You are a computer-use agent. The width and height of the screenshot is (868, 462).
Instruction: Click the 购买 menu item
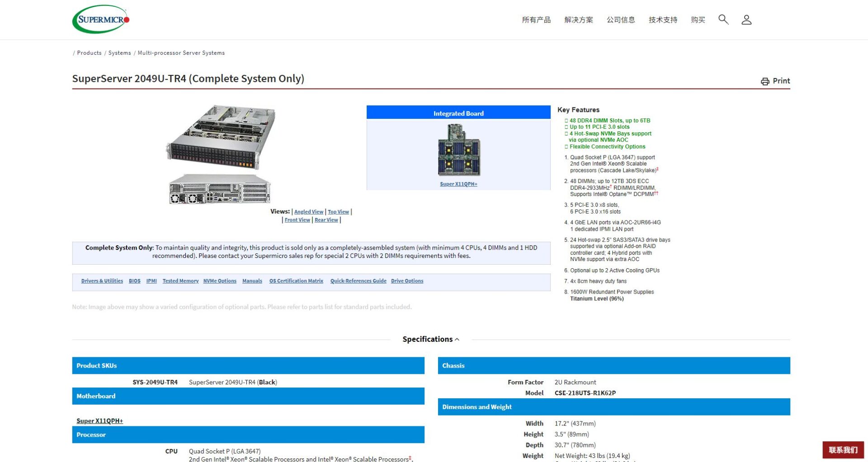(698, 20)
